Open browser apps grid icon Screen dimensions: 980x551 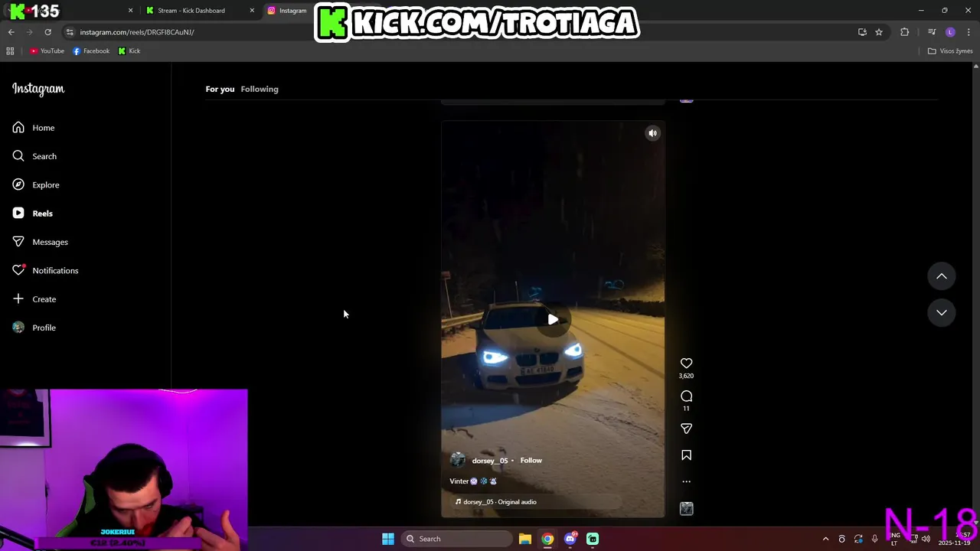[x=10, y=51]
